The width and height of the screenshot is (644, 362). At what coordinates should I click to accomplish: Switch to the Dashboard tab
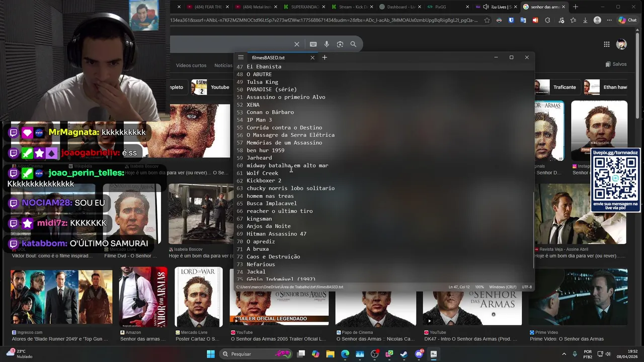pos(400,7)
